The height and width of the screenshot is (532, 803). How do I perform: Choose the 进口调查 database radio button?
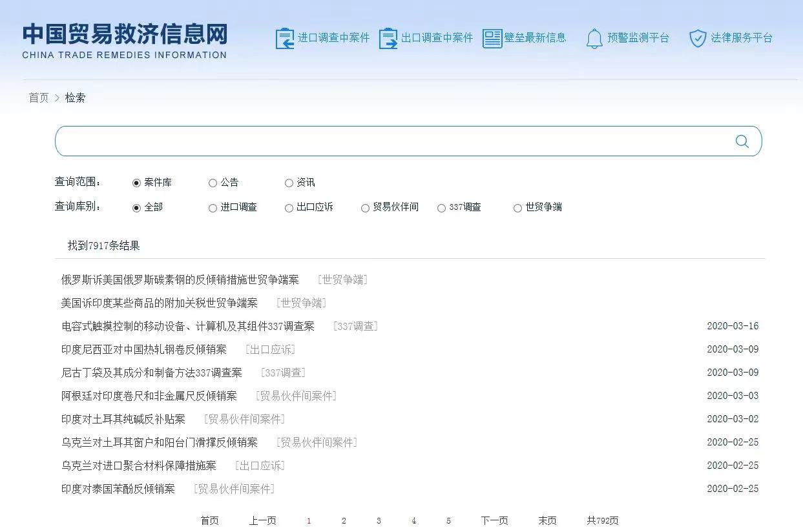click(x=213, y=208)
